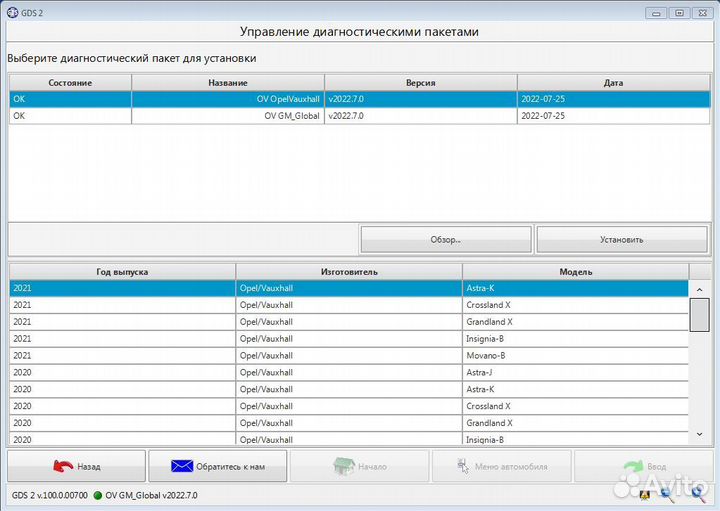
Task: Sort by Название column header
Action: [228, 82]
